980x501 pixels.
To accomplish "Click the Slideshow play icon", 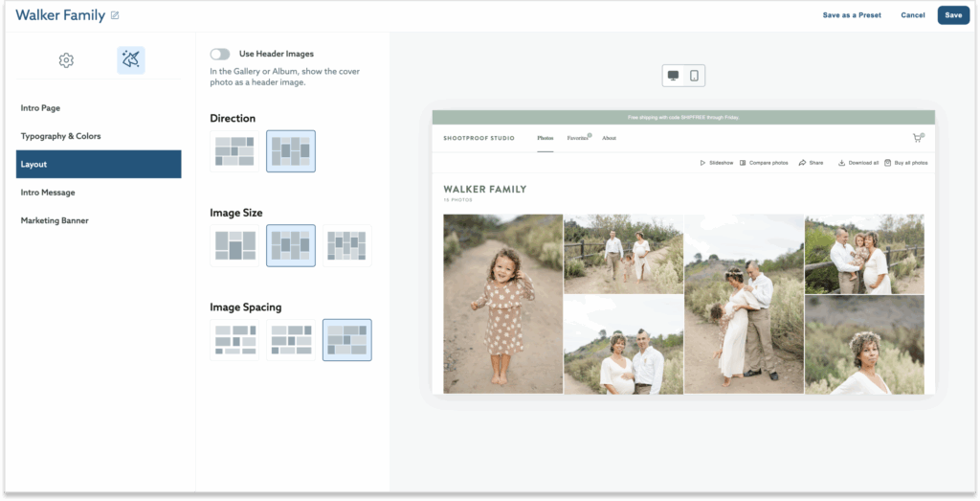I will (x=702, y=163).
